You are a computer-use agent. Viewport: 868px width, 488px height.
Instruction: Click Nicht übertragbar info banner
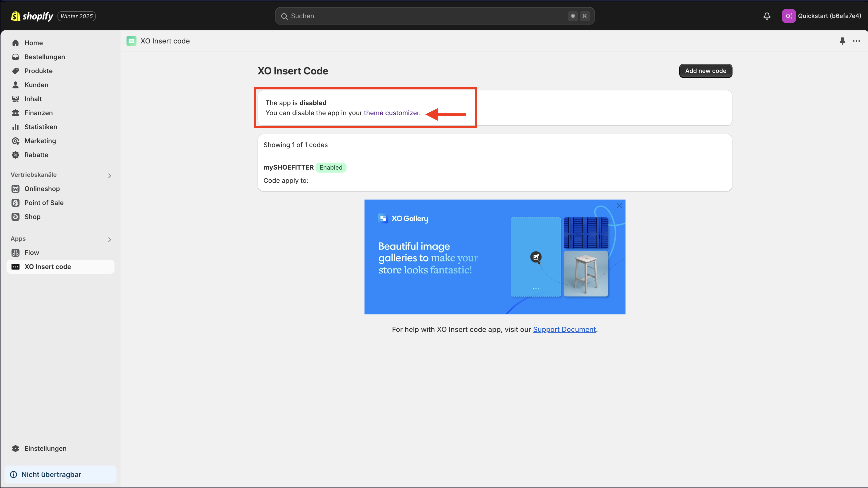coord(60,475)
